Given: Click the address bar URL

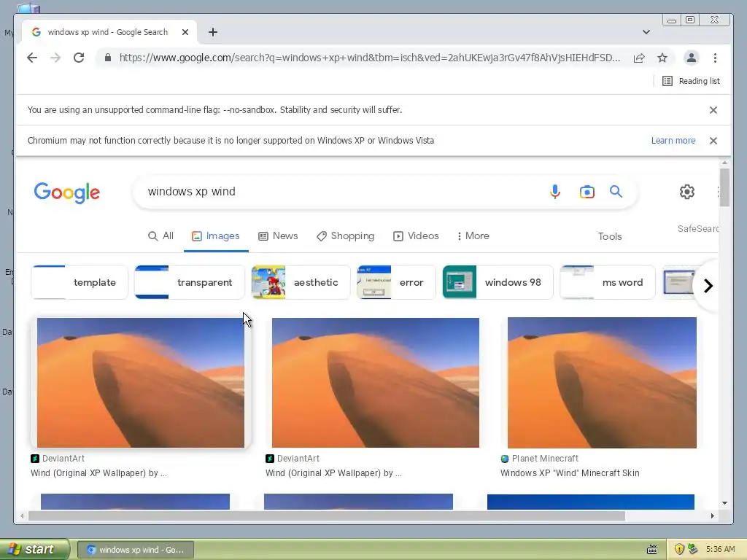Looking at the screenshot, I should [x=370, y=58].
